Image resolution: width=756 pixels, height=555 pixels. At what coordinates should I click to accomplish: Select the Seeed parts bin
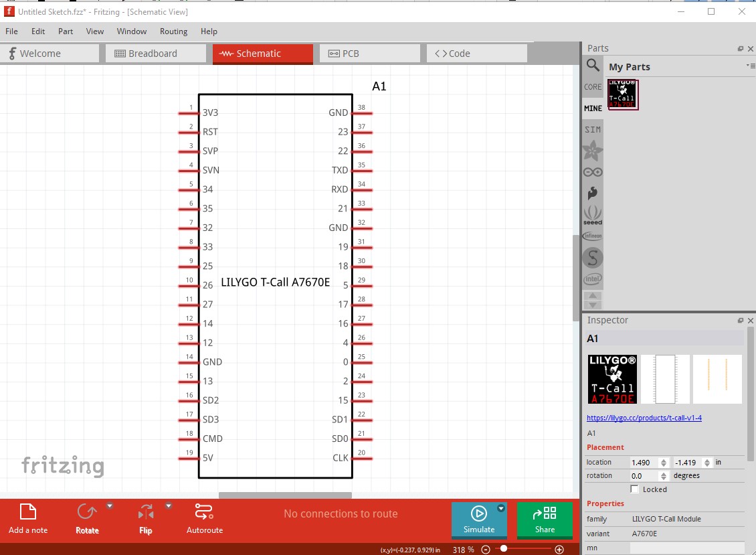(593, 214)
